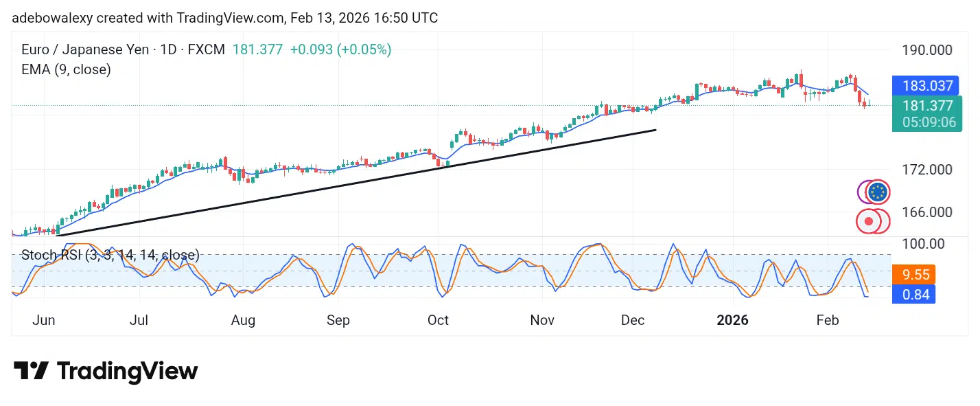Click the 172.000 price axis level

click(x=927, y=169)
